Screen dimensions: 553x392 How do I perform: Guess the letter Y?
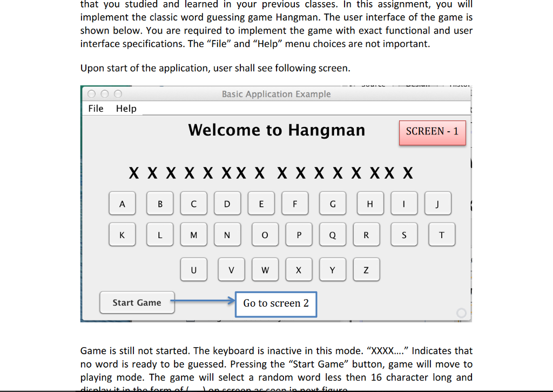[333, 269]
